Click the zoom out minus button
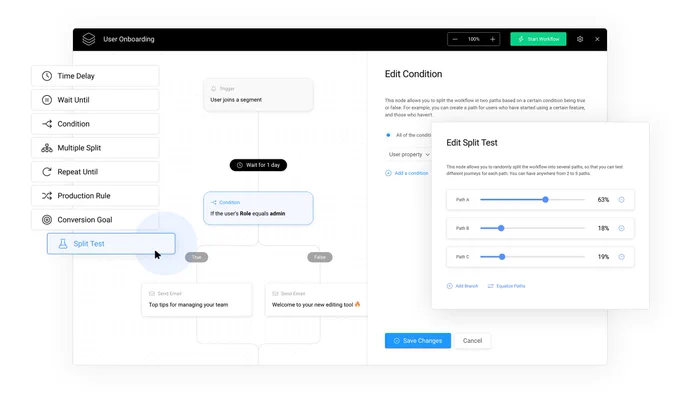This screenshot has height=396, width=680. tap(455, 39)
